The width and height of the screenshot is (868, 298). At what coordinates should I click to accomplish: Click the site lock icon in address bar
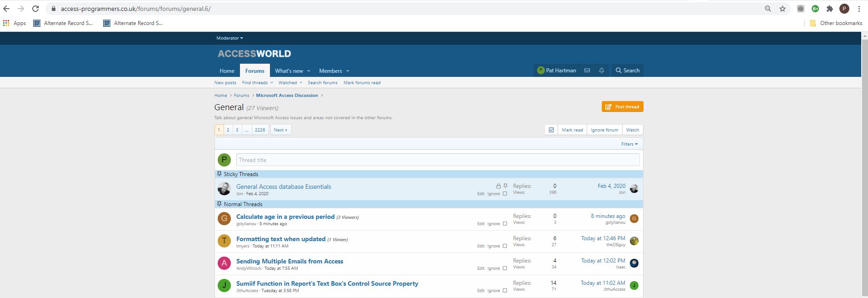tap(53, 9)
